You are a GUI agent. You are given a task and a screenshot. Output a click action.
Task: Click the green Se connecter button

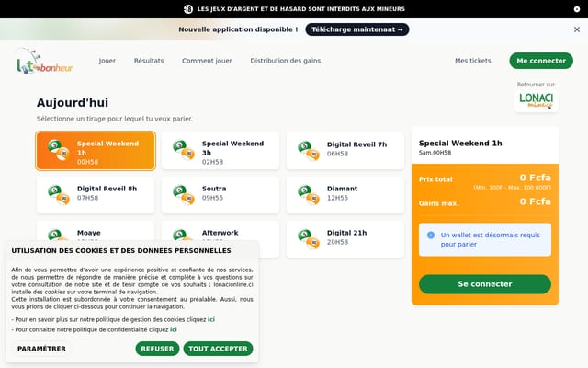485,284
